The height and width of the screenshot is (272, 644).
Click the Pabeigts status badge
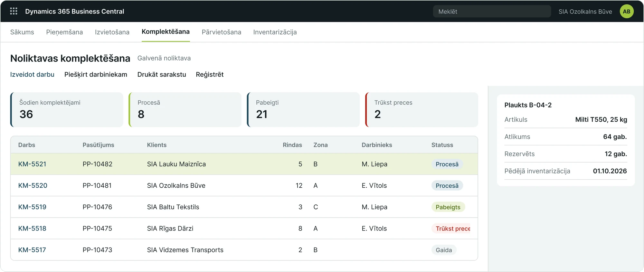coord(448,207)
